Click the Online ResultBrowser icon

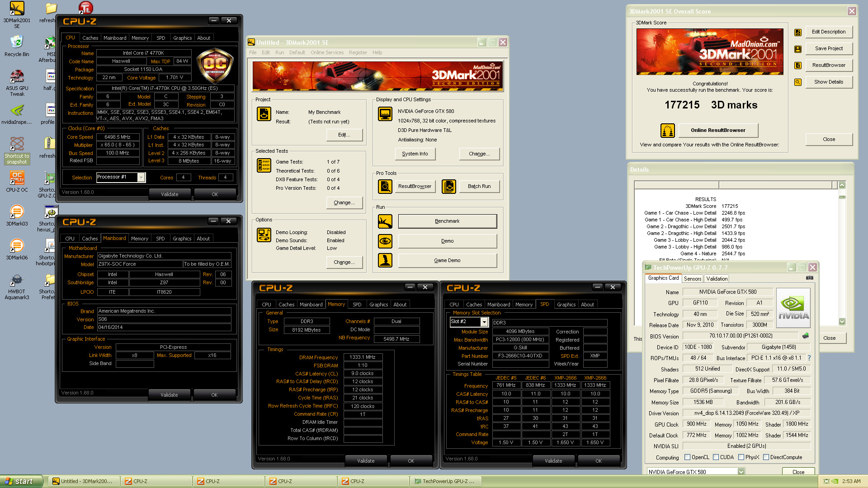(667, 131)
